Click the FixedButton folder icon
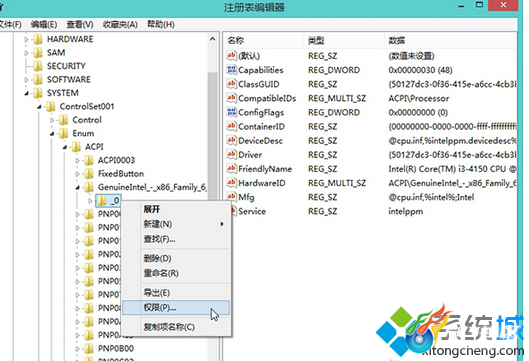The width and height of the screenshot is (529, 361). click(89, 174)
